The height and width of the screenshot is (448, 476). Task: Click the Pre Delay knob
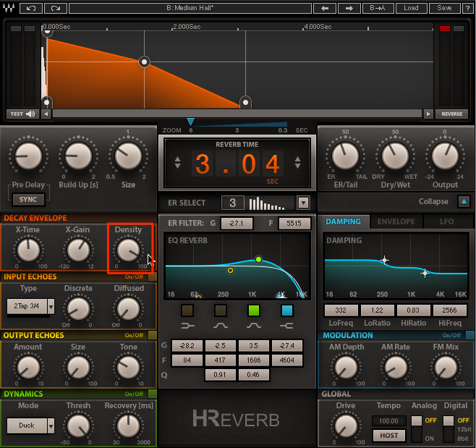coord(28,156)
